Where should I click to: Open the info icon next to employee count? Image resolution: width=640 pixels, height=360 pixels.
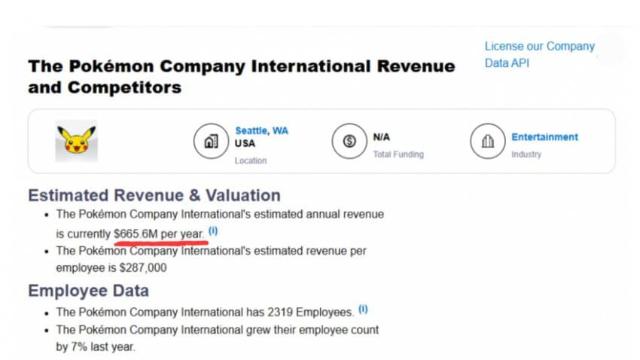[363, 309]
